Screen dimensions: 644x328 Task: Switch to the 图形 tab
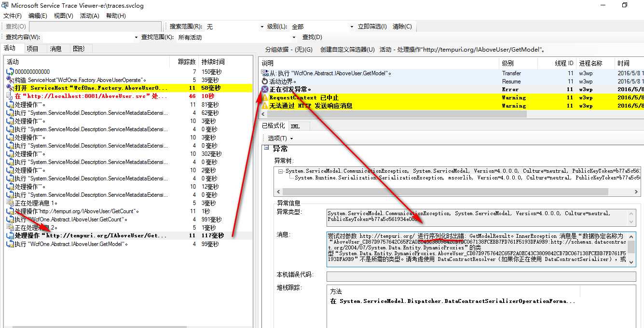click(x=79, y=48)
